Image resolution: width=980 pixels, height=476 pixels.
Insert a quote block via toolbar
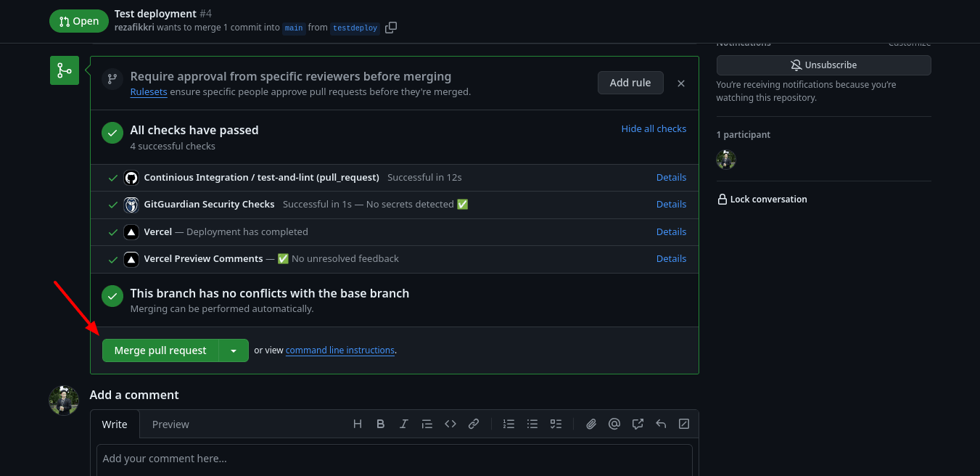click(x=427, y=424)
